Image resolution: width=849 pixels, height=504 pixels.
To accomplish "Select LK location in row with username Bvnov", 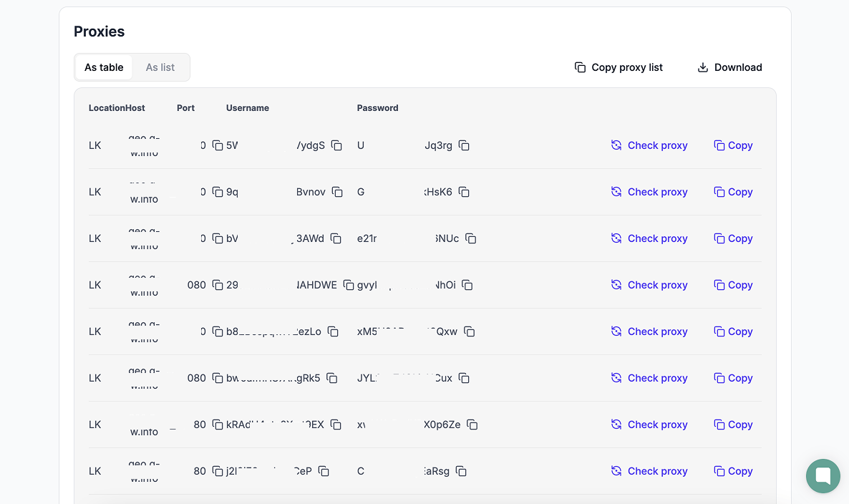I will click(x=94, y=192).
